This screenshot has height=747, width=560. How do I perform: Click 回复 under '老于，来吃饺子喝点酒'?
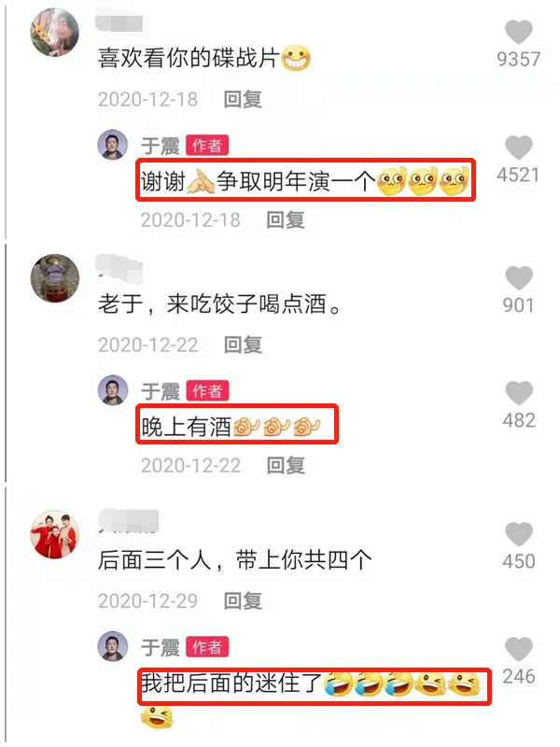243,345
